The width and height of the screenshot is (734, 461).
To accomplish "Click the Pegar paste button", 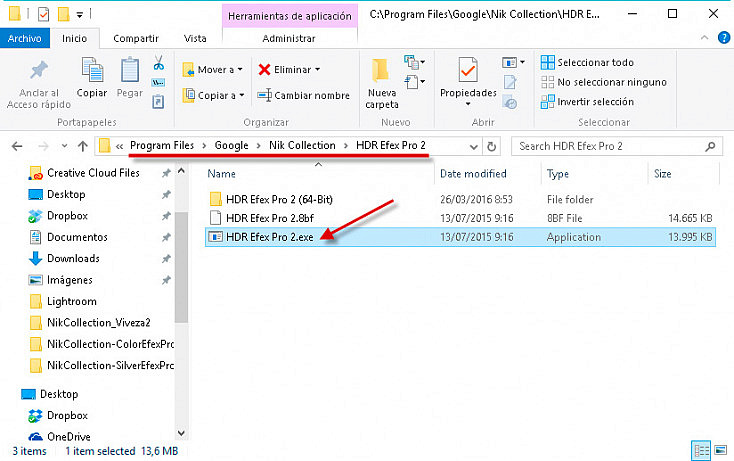I will coord(130,78).
